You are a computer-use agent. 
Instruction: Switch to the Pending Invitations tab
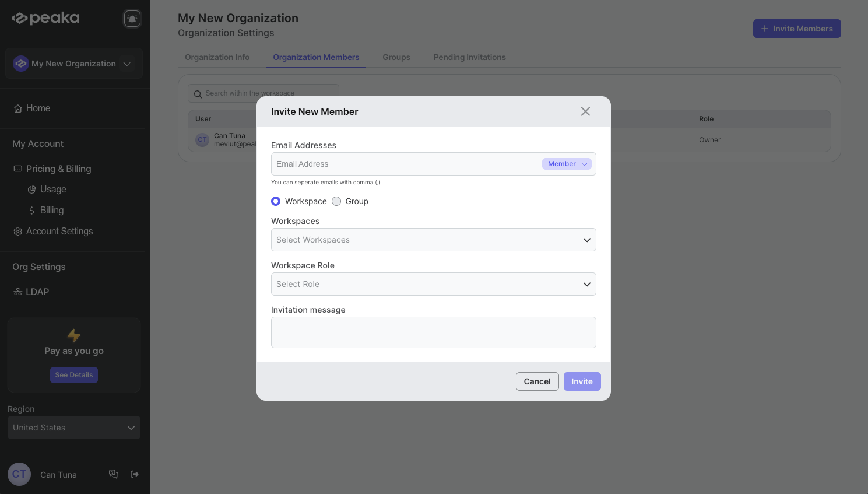(x=469, y=57)
